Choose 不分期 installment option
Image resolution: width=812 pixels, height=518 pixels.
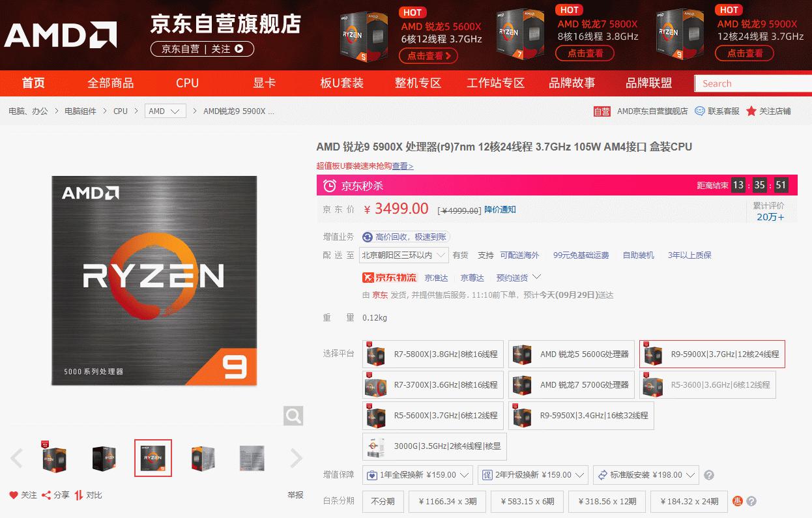point(383,502)
